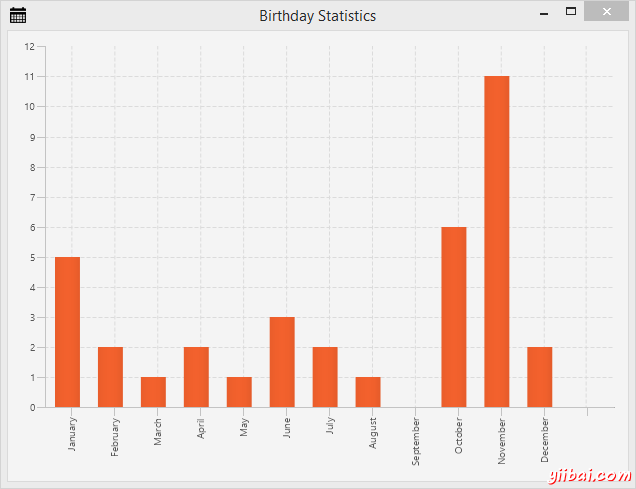The height and width of the screenshot is (489, 636).
Task: Select the August bar
Action: (368, 392)
